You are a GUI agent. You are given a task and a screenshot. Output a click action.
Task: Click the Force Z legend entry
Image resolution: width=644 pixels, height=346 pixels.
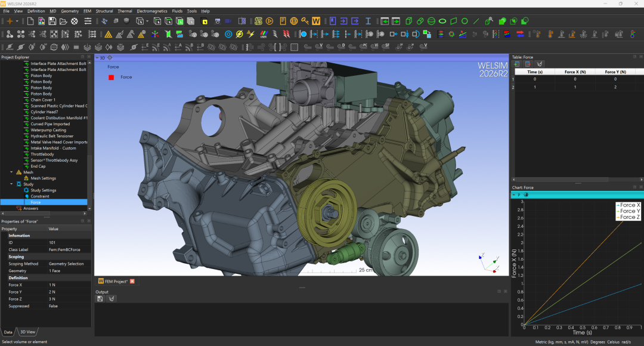(628, 217)
